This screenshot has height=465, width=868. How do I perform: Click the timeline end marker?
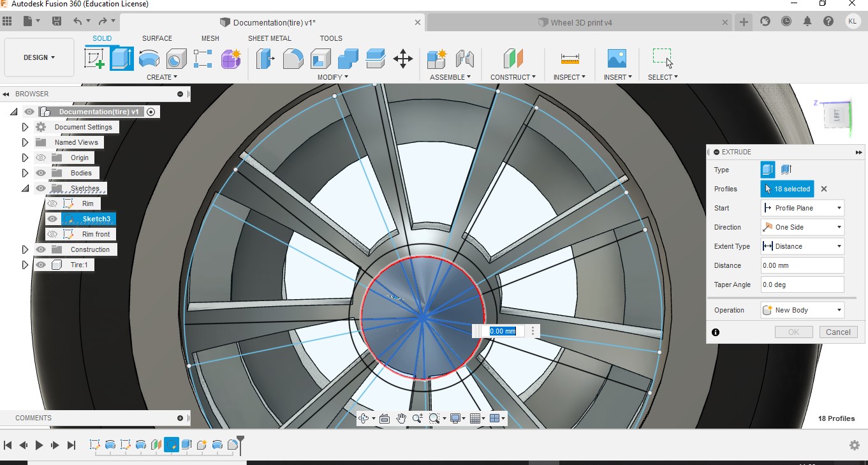tap(240, 444)
